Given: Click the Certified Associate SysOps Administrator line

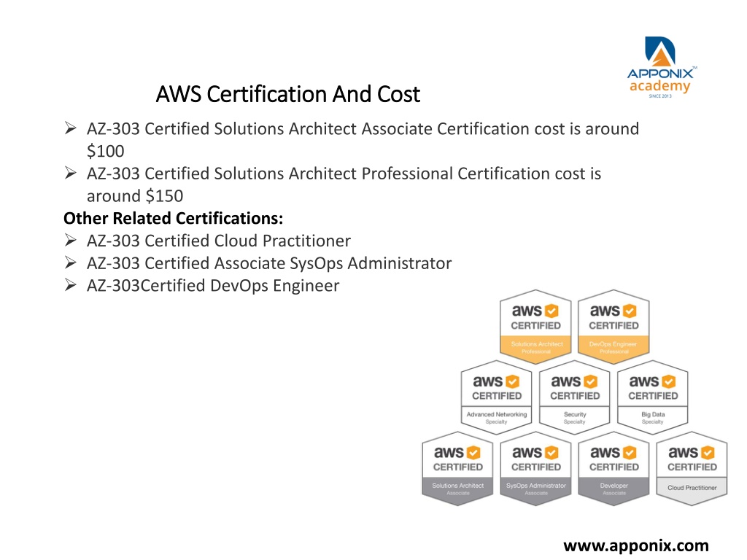Looking at the screenshot, I should pos(269,263).
